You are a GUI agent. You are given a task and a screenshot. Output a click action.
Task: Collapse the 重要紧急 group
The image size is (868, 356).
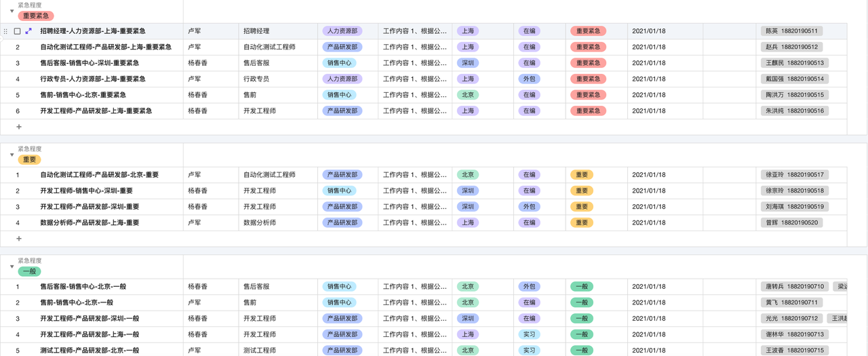coord(12,11)
